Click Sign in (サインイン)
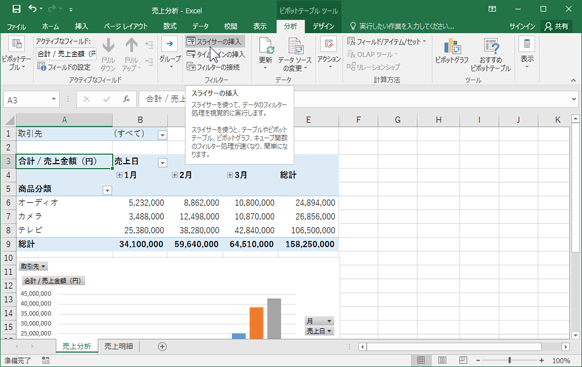Screen dimensions: 582x367 pyautogui.click(x=522, y=26)
